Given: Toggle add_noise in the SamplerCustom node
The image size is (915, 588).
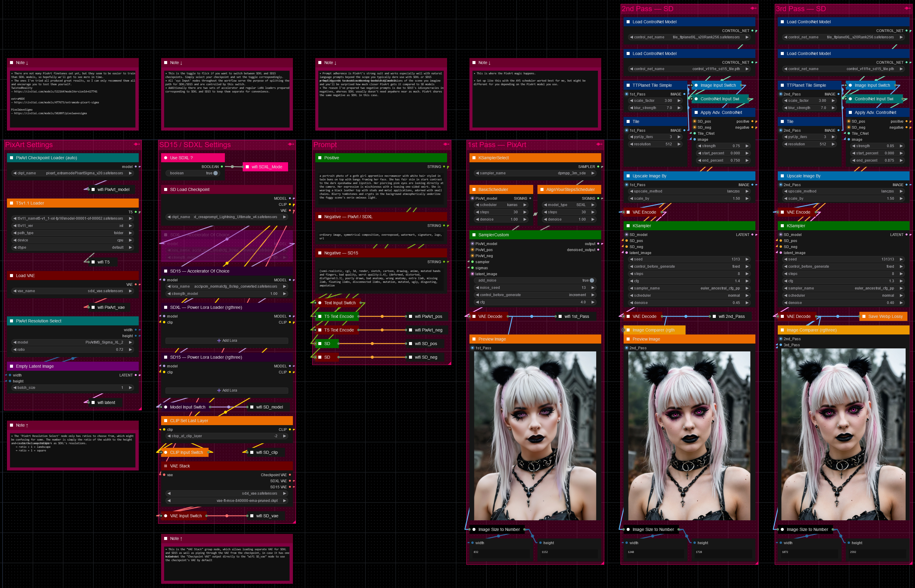Looking at the screenshot, I should 592,280.
